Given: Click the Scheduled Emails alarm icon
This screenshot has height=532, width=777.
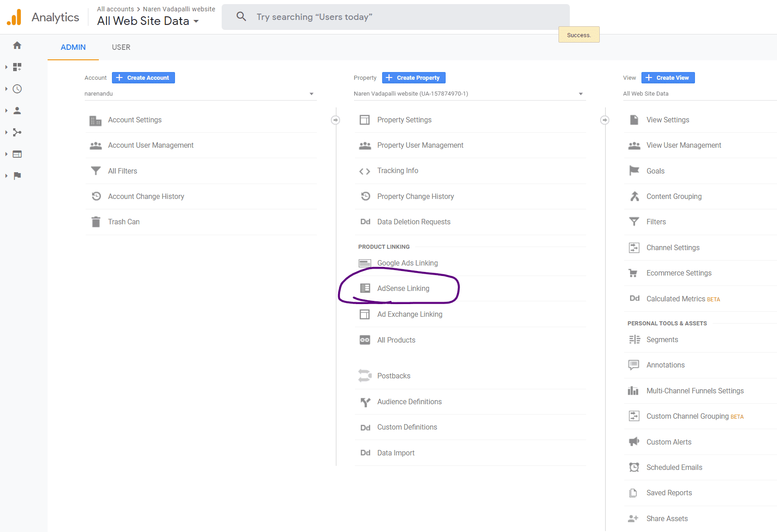Looking at the screenshot, I should (634, 467).
